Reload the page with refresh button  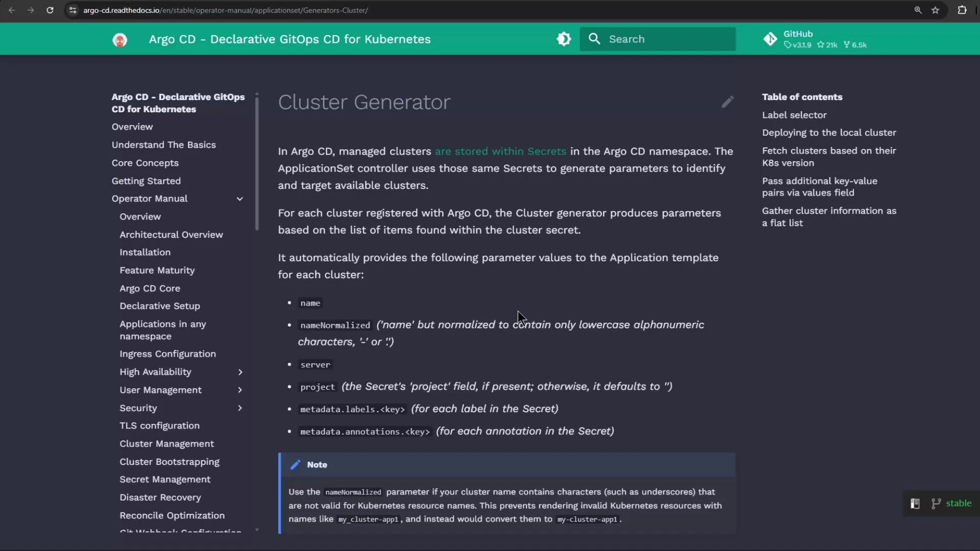(50, 10)
